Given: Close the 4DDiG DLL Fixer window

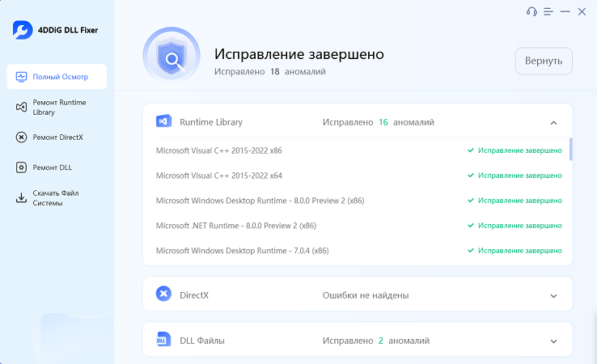Looking at the screenshot, I should tap(582, 12).
